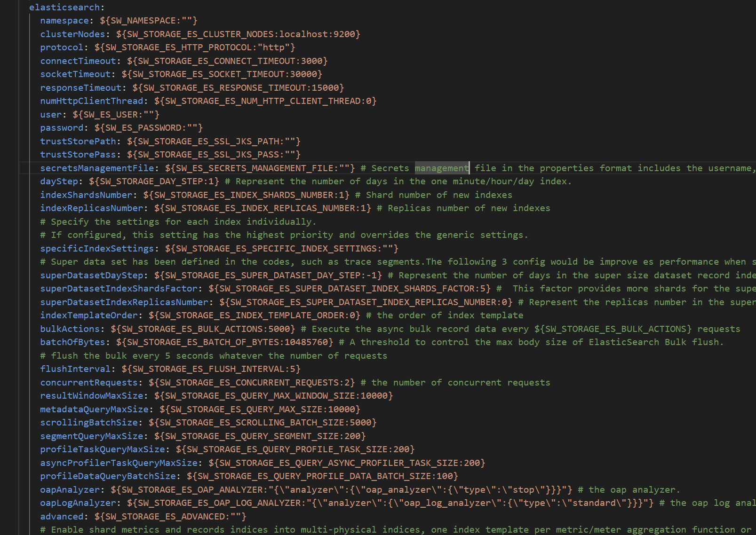
Task: Click the 'oapAnalyzer' key
Action: 70,490
